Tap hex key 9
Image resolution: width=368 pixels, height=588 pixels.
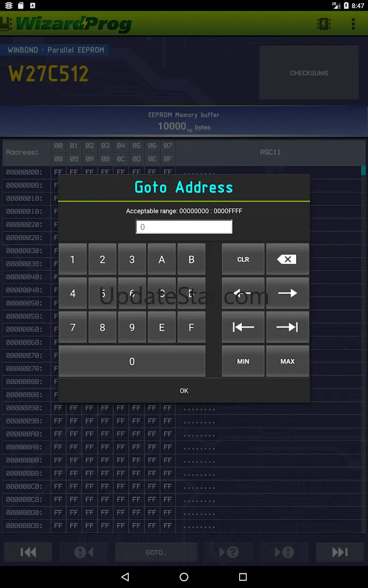pos(132,327)
